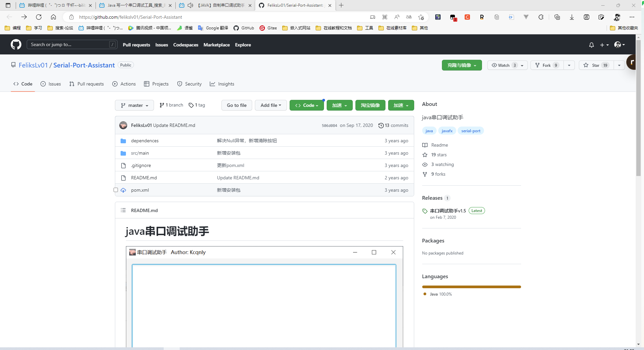Open the green Code dropdown button

[x=307, y=105]
